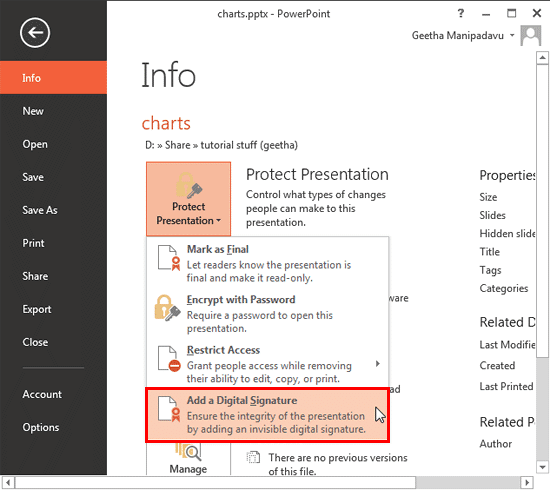Click the Manage versions icon
550x490 pixels.
(188, 452)
